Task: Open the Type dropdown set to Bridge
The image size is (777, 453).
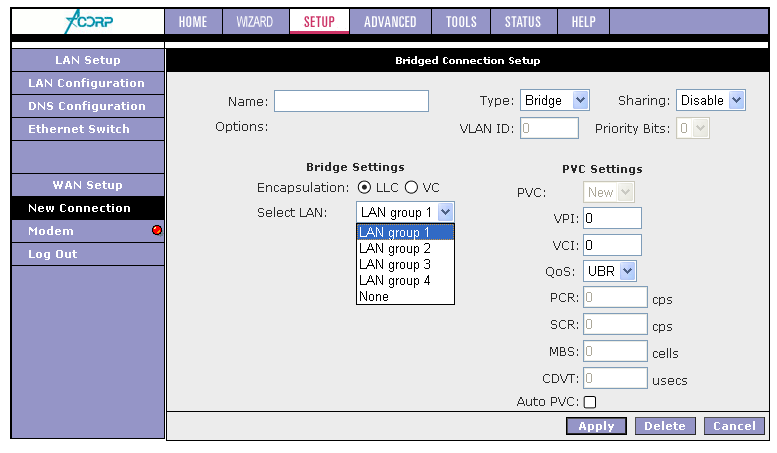Action: click(555, 100)
